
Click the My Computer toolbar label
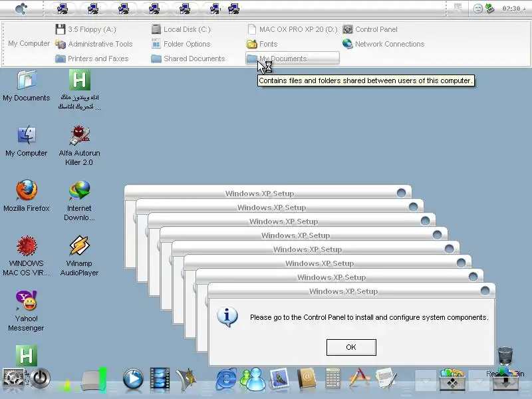29,43
